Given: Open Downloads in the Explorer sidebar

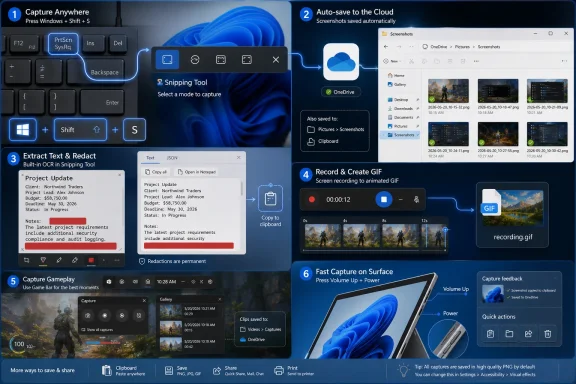Looking at the screenshot, I should point(400,108).
